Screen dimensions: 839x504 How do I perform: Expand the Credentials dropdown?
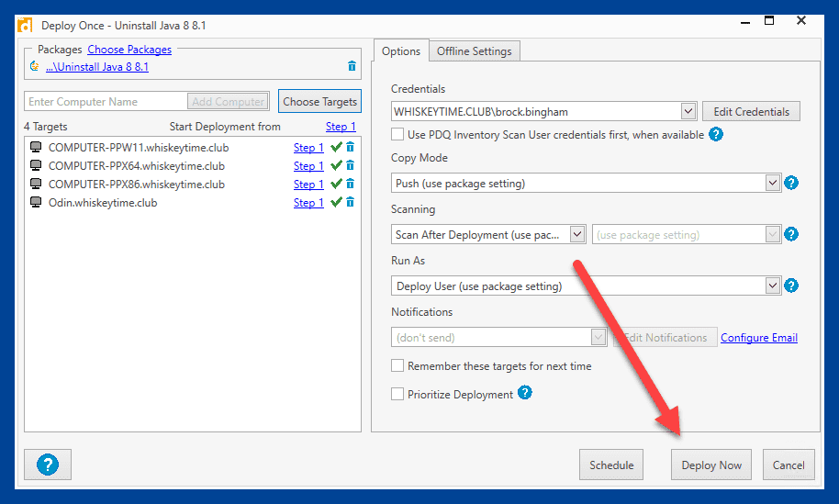(688, 111)
